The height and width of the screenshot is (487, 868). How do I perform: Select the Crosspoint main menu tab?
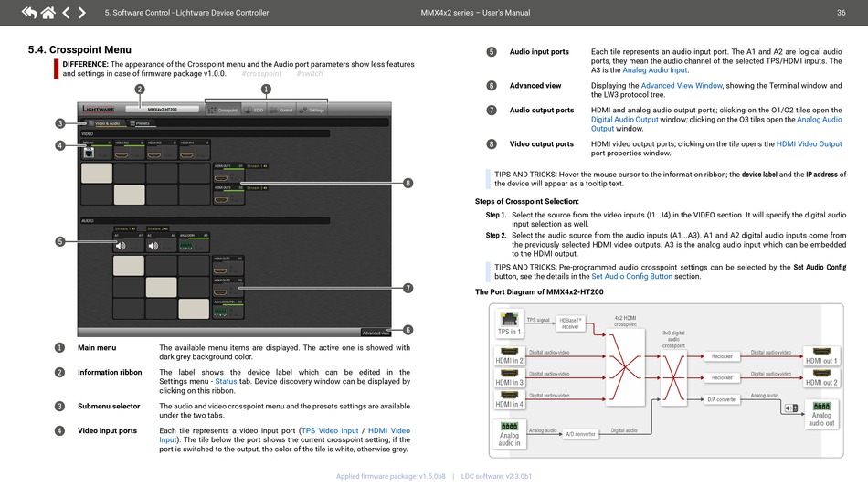(x=223, y=110)
